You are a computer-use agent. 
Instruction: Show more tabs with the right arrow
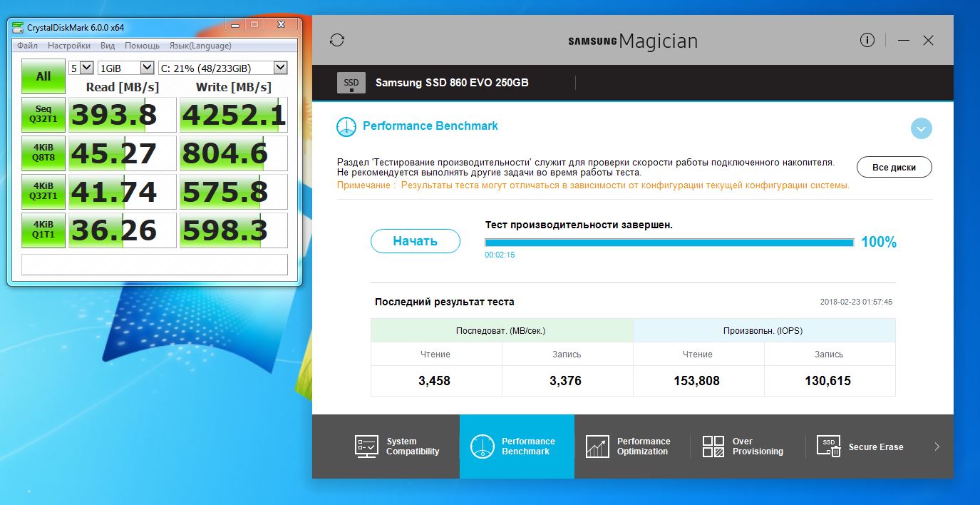click(x=937, y=447)
